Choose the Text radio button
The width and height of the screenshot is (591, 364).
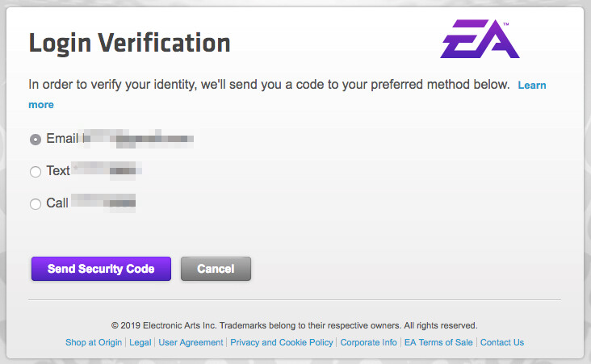(x=36, y=171)
